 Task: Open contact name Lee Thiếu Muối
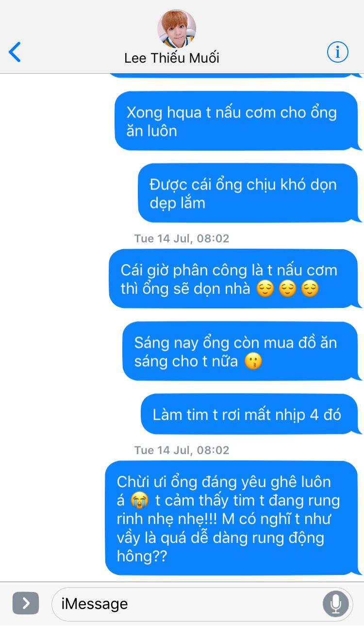[x=172, y=58]
